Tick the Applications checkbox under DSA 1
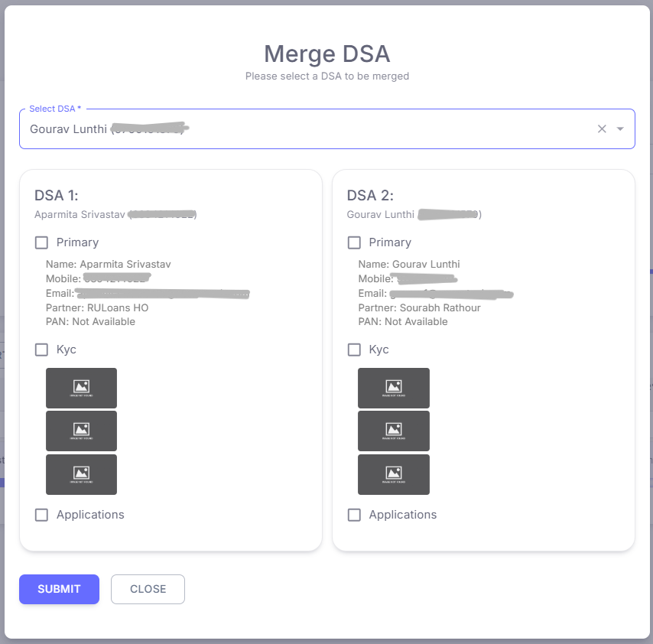Screen dimensions: 653x644 42,515
